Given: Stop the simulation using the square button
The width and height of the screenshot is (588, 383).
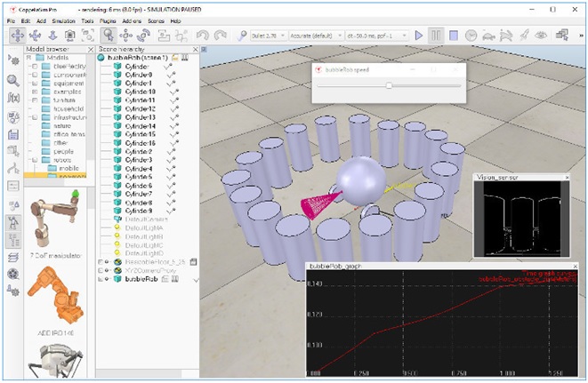Looking at the screenshot, I should [454, 36].
